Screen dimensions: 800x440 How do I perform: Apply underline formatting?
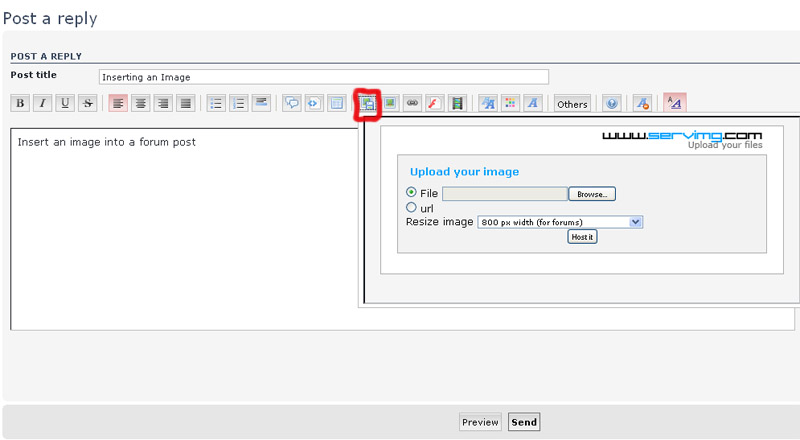coord(65,104)
